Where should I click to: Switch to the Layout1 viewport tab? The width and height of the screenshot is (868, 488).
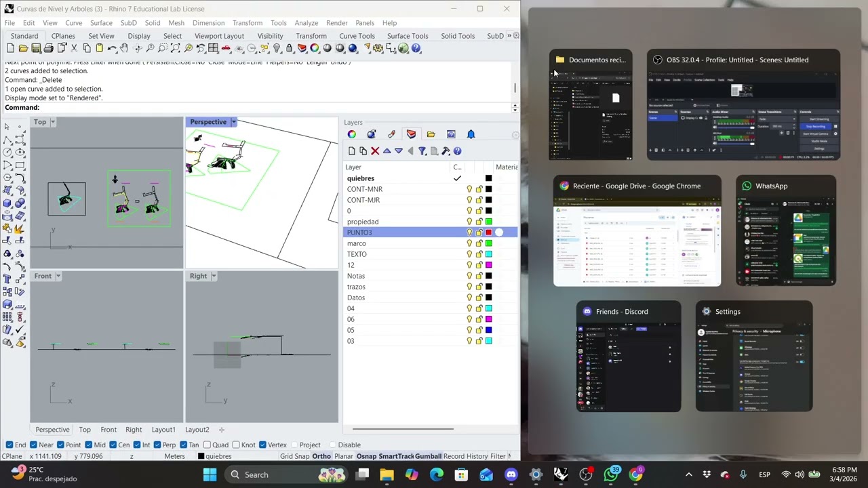163,429
